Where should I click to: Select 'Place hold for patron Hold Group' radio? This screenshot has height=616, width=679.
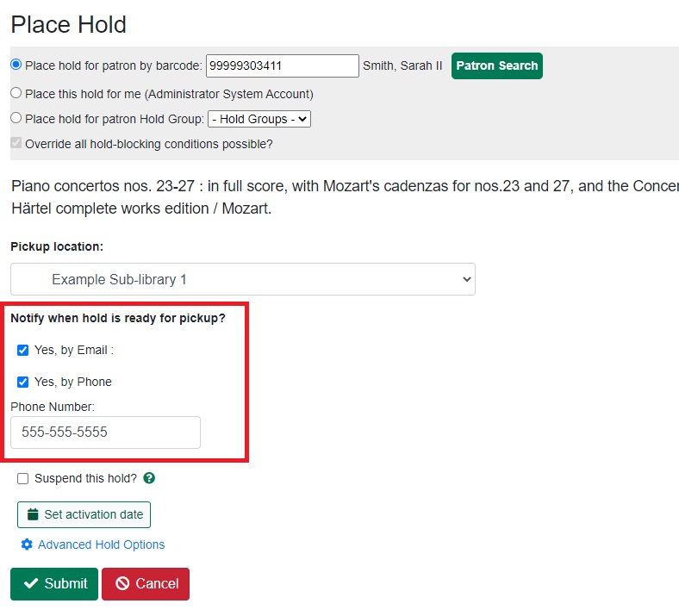pyautogui.click(x=16, y=118)
